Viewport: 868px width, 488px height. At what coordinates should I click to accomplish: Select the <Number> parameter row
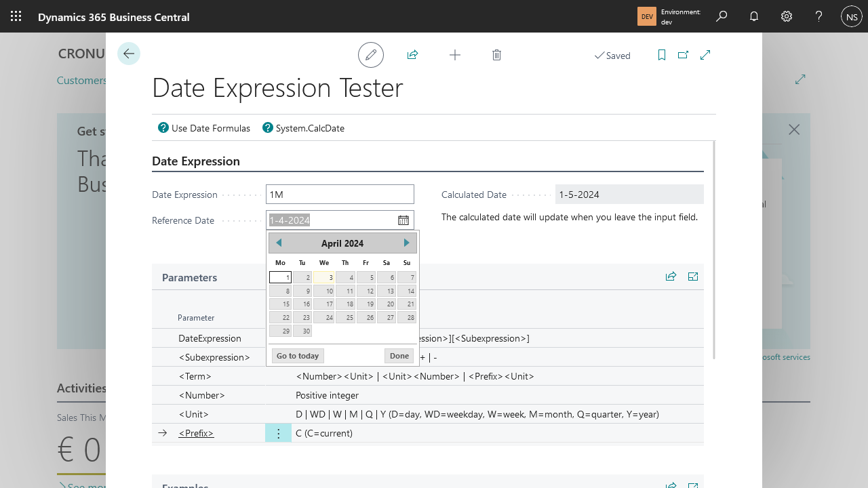click(x=428, y=395)
